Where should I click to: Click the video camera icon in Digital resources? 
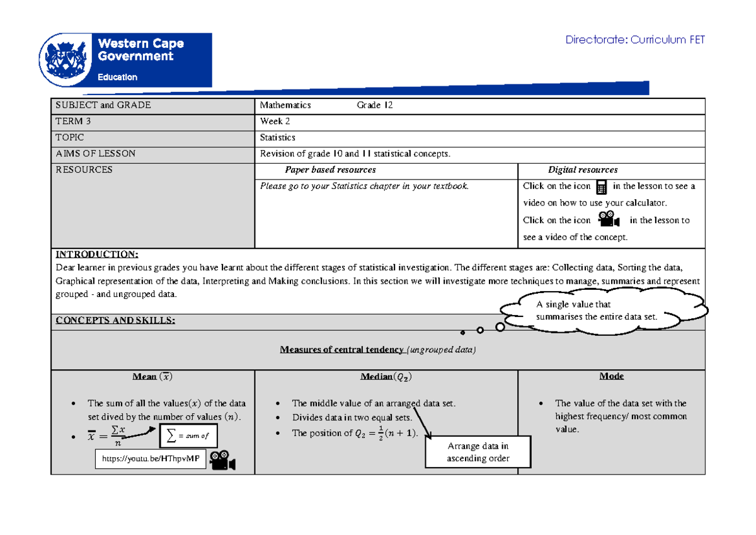point(609,219)
